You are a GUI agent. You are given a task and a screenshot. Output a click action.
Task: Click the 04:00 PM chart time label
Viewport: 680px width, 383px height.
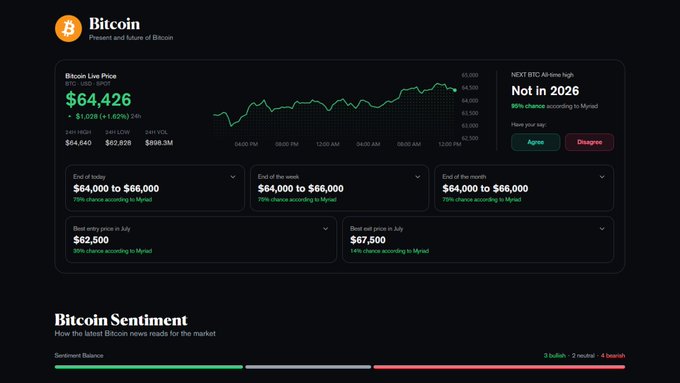pyautogui.click(x=246, y=144)
